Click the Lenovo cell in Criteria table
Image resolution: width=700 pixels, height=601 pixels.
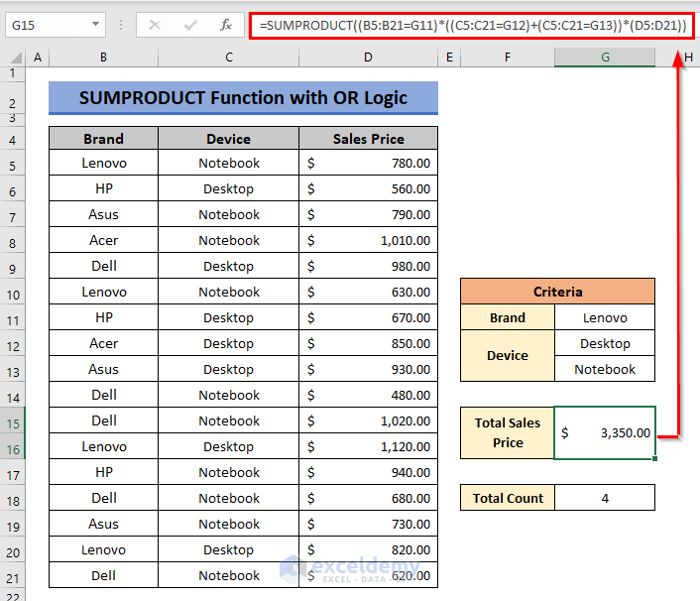605,318
